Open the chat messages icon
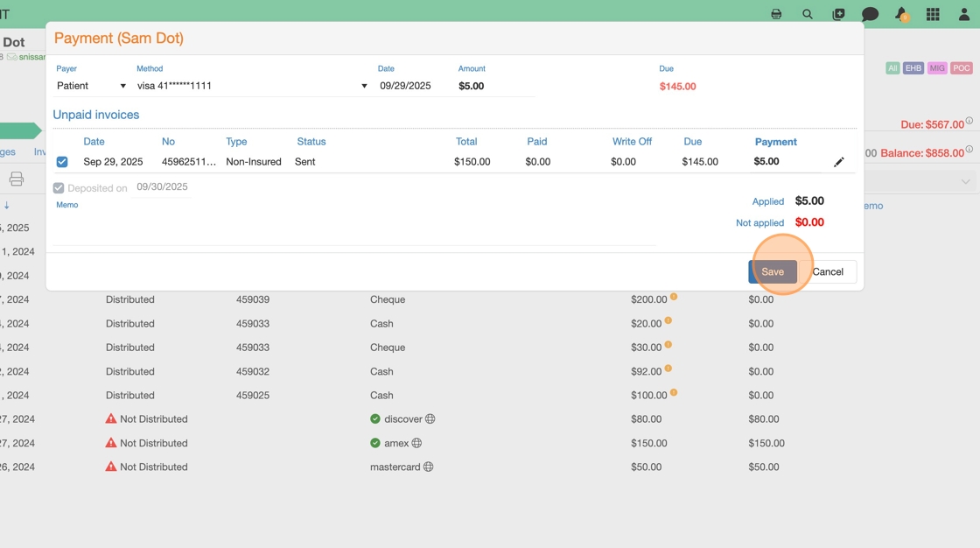Screen dimensions: 980x548 (x=870, y=14)
